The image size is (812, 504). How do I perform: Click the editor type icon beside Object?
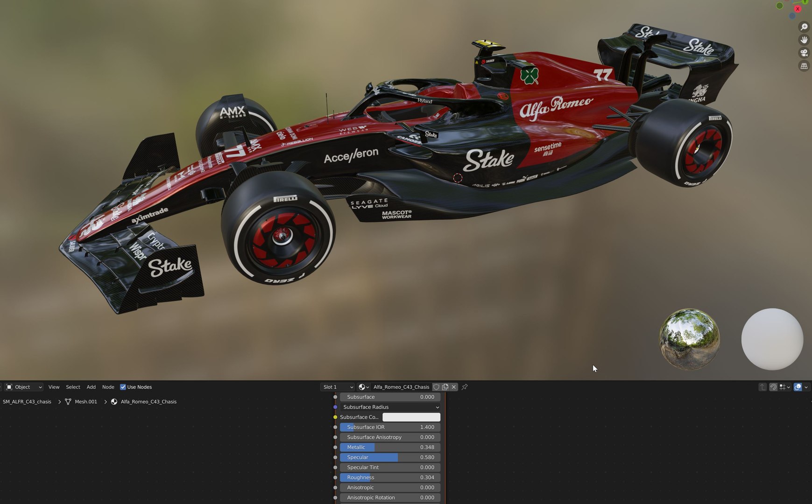point(9,387)
